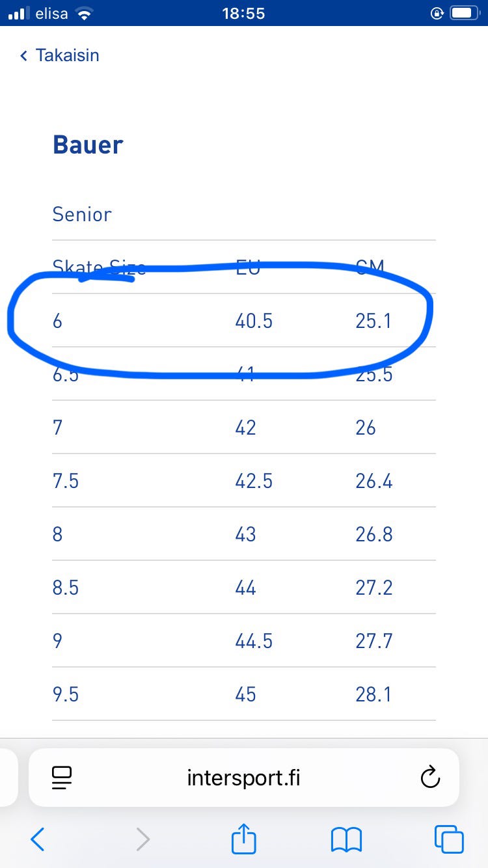Tap the Safari forward arrow

[x=142, y=839]
